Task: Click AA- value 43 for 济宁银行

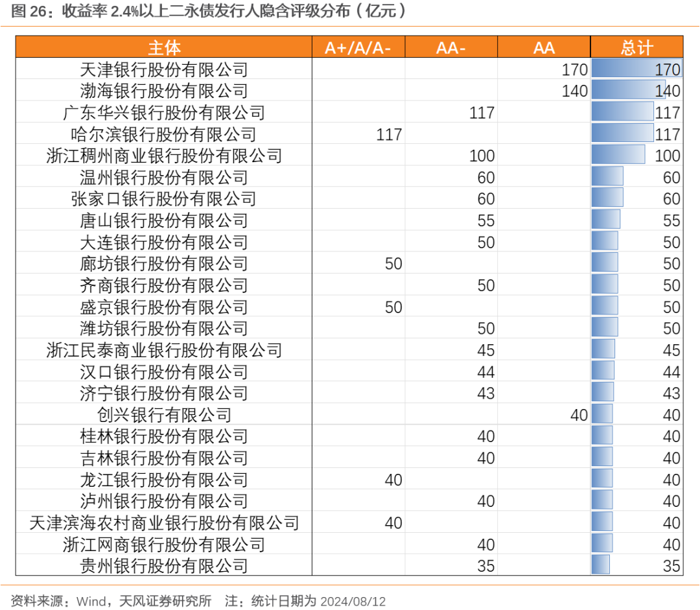Action: click(x=485, y=393)
